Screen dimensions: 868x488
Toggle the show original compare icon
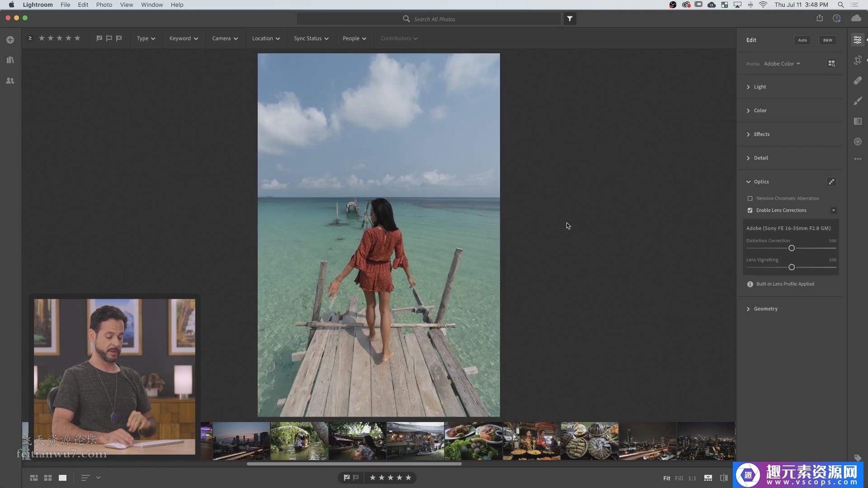723,478
